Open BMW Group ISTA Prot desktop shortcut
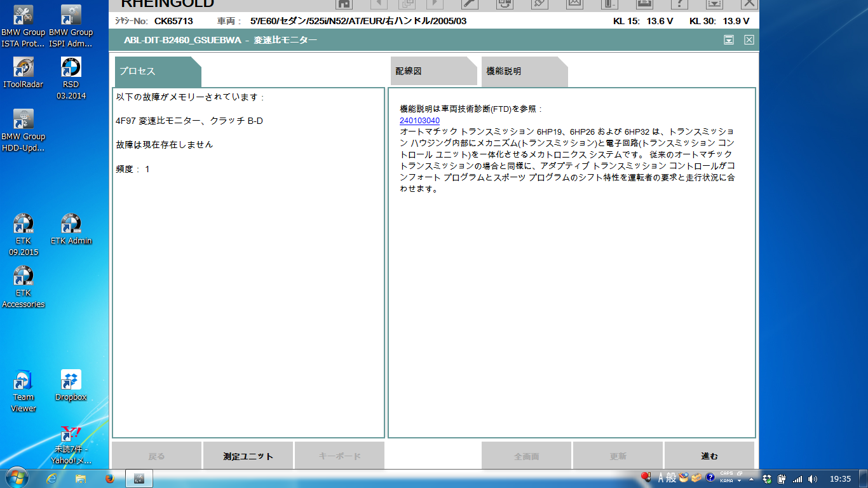This screenshot has height=488, width=868. 24,26
